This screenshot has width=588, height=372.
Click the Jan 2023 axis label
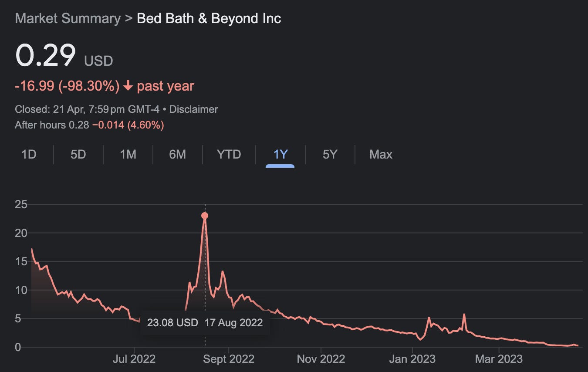coord(412,359)
